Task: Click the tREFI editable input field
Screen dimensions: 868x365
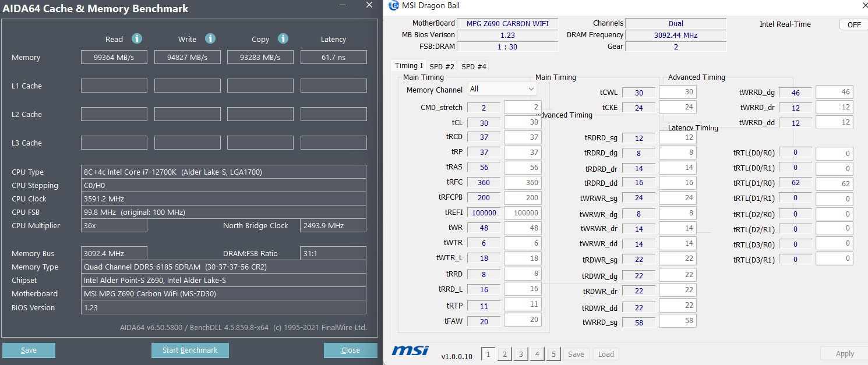Action: tap(523, 213)
